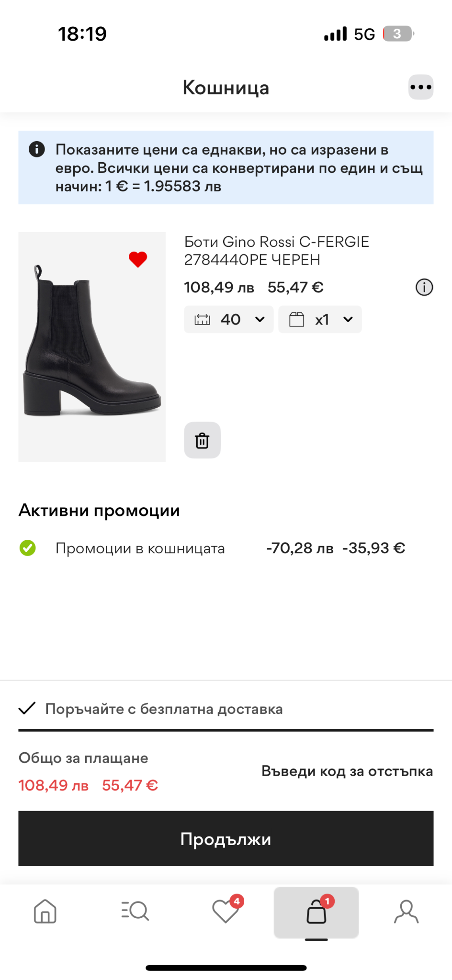Viewport: 452px width, 980px height.
Task: Open the wishlist heart tab
Action: click(x=226, y=911)
